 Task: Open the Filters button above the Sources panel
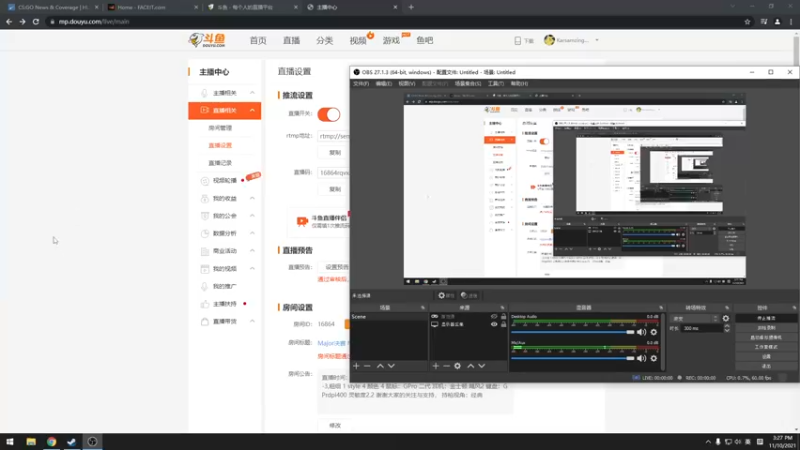click(469, 295)
